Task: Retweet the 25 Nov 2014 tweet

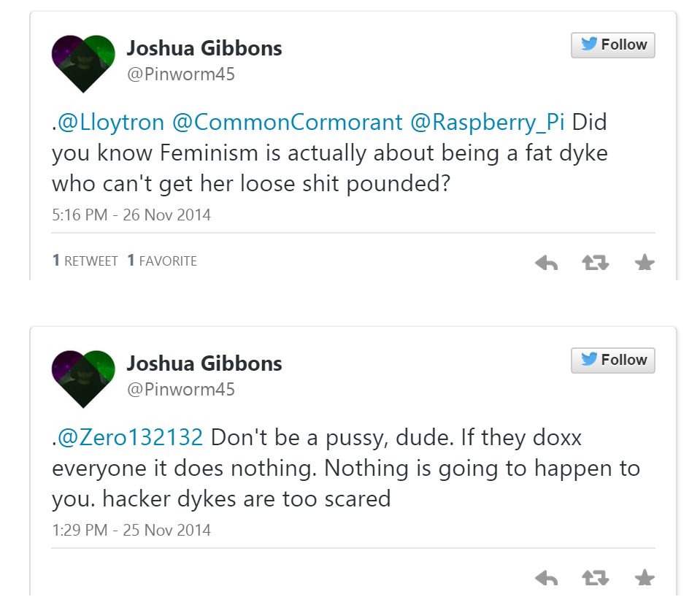Action: click(x=596, y=579)
